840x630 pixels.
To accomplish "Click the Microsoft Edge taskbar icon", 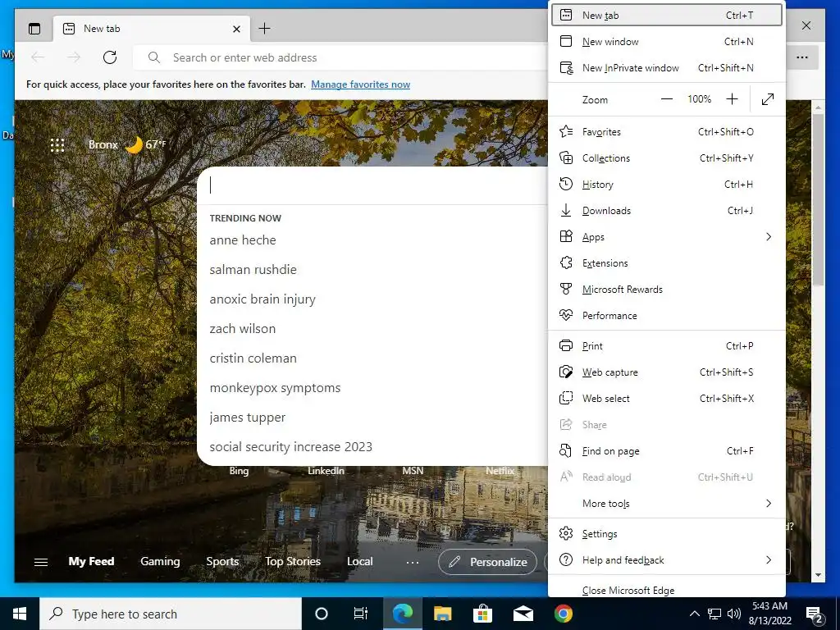I will click(x=402, y=614).
